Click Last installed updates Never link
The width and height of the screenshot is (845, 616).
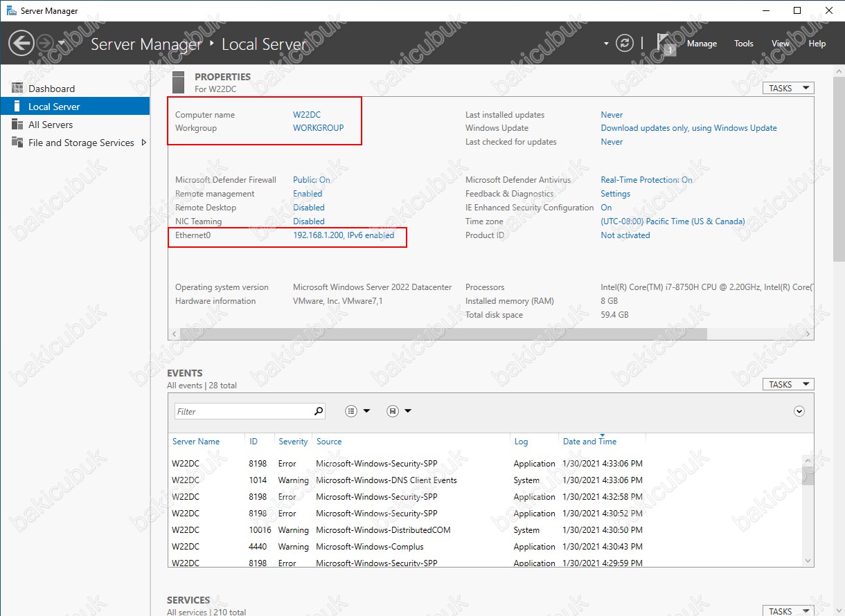pos(612,115)
